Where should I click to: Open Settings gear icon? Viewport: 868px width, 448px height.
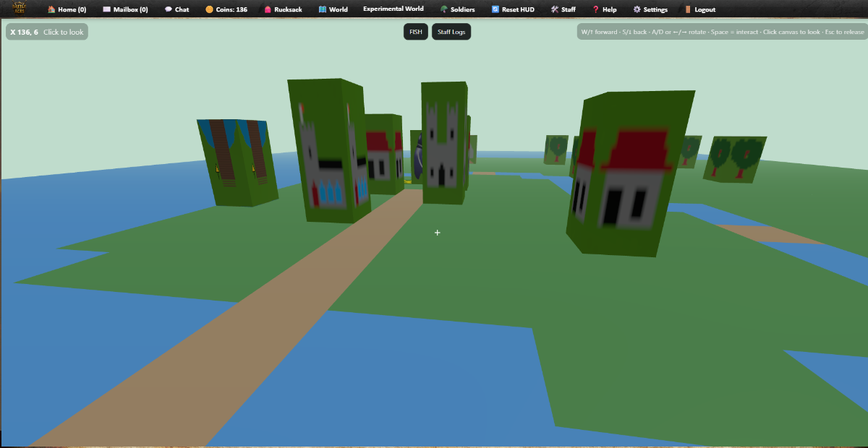[637, 9]
